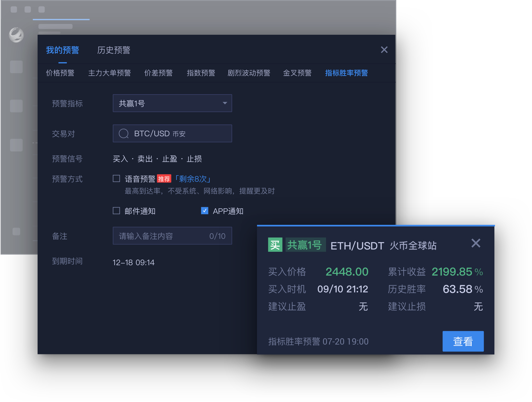Click the 共赢1号 indicator tag in popup

pos(305,245)
